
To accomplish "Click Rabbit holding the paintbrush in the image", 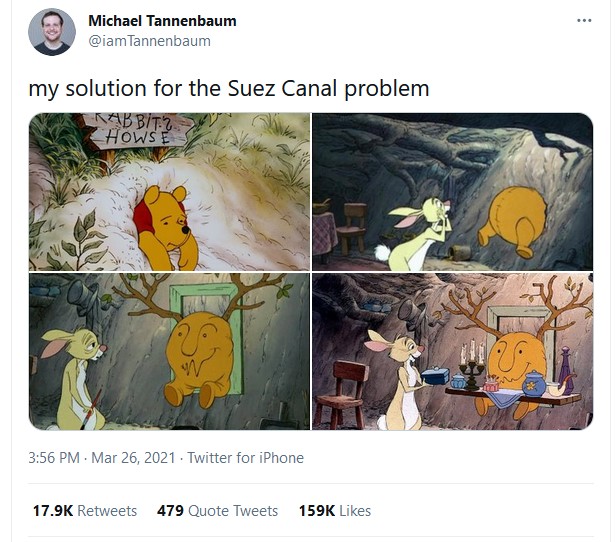I will pos(77,379).
